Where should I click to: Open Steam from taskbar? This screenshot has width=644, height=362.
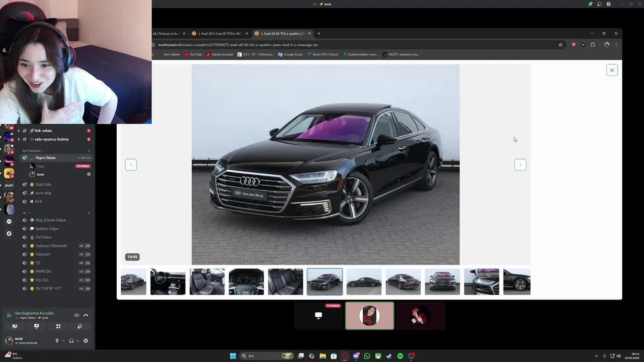tap(389, 356)
